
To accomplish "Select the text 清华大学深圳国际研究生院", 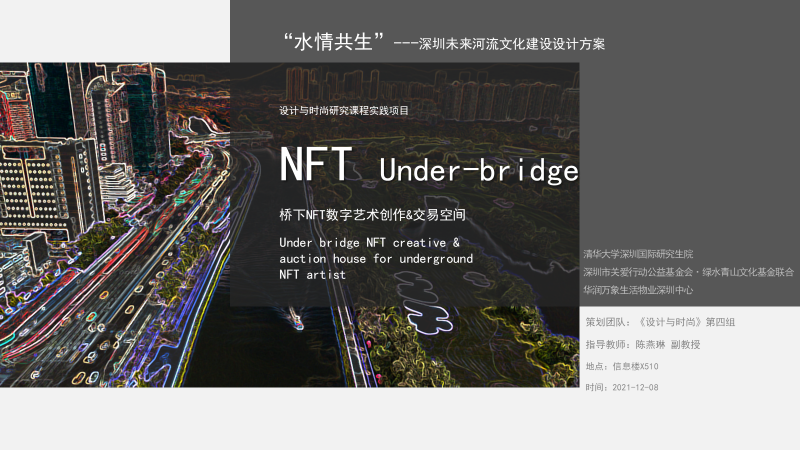I will point(638,254).
